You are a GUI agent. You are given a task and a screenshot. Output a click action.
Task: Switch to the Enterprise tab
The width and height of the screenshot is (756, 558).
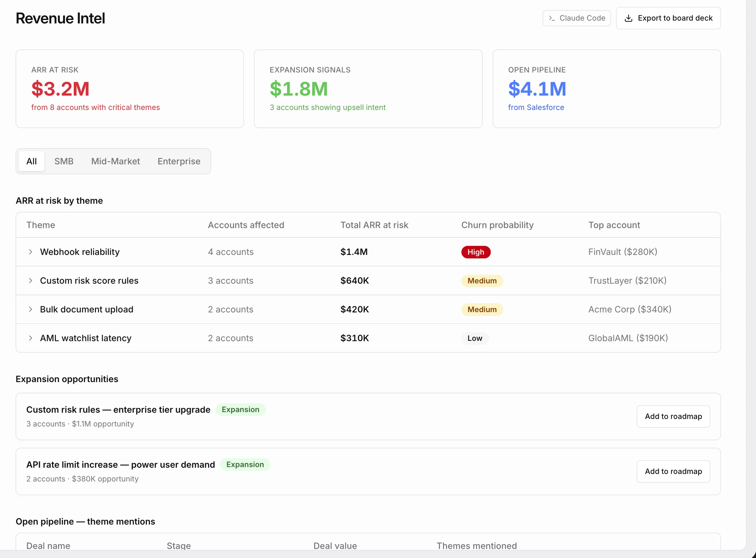179,162
